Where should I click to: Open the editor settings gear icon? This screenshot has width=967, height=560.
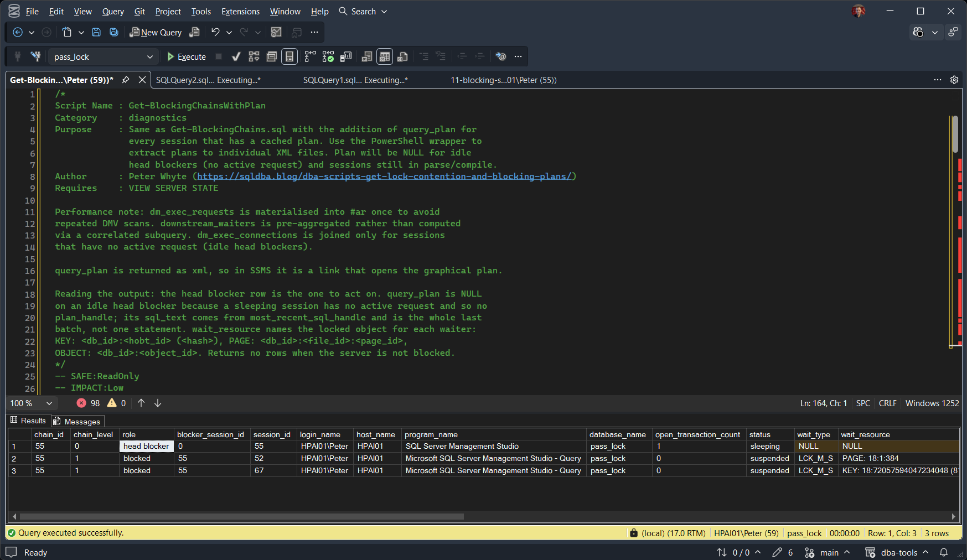pos(954,80)
